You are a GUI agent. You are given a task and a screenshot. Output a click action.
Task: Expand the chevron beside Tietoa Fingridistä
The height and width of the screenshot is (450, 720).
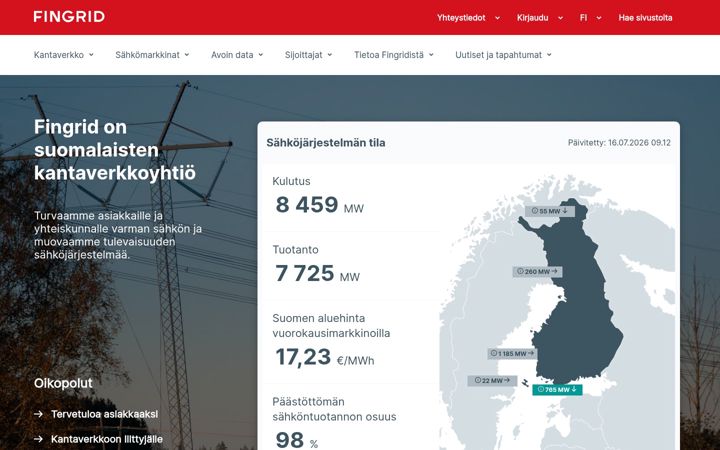tap(431, 55)
